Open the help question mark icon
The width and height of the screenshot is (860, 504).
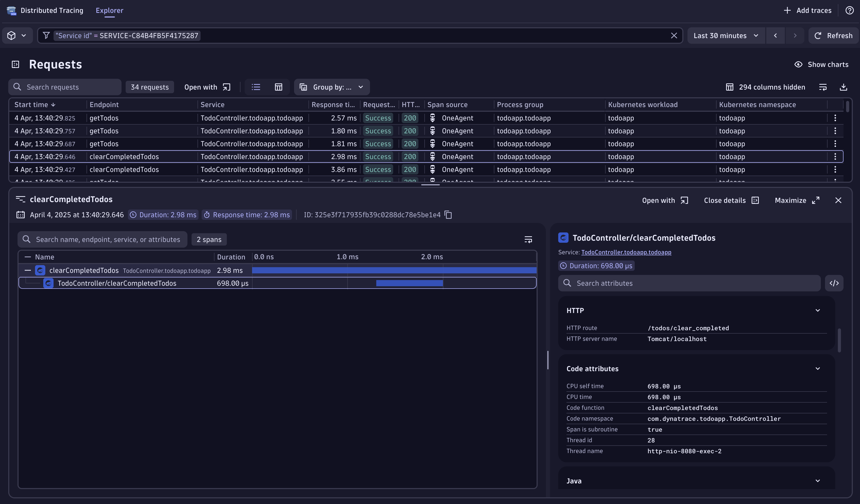[849, 11]
